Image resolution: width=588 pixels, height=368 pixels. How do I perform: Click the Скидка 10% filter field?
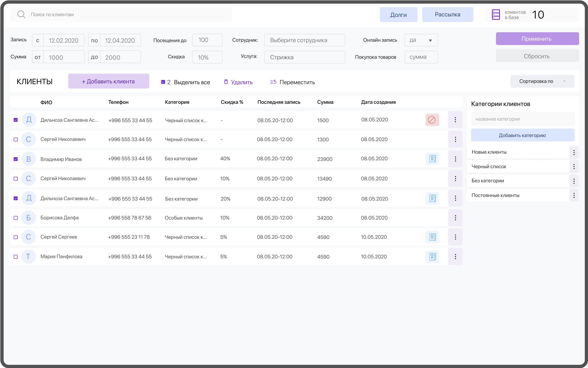(207, 57)
